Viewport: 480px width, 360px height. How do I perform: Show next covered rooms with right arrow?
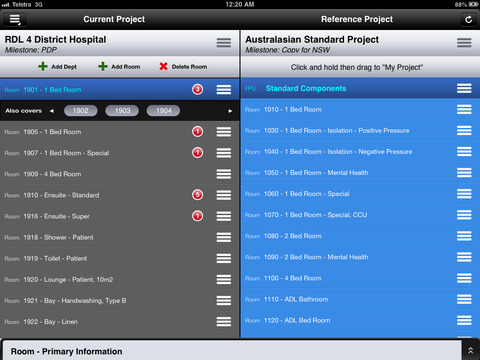tap(230, 111)
